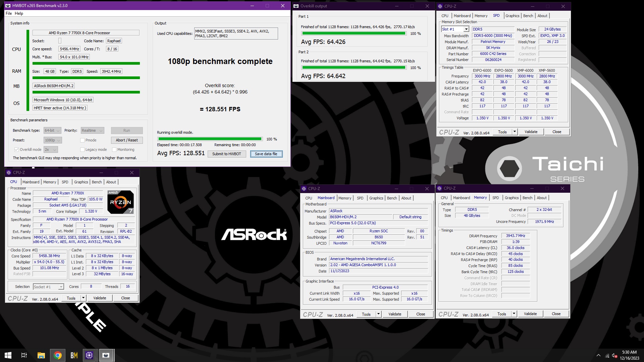Open the Overkill 2x multiplier dropdown
This screenshot has height=362, width=644.
pyautogui.click(x=51, y=149)
